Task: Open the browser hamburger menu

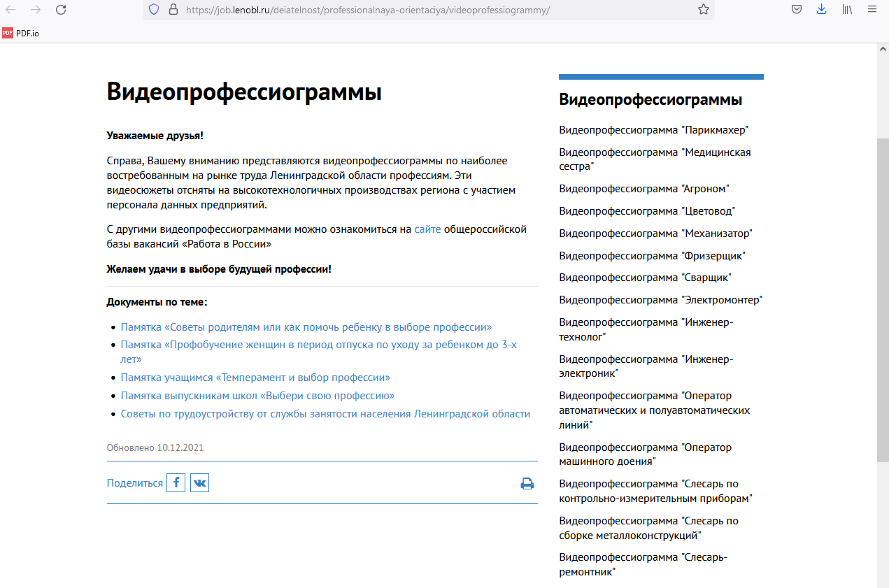Action: click(x=872, y=10)
